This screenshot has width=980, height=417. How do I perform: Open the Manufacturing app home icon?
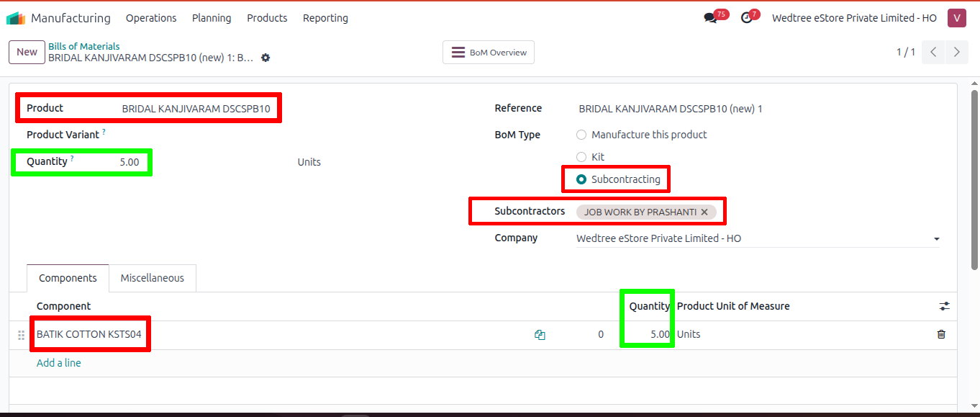pos(16,18)
